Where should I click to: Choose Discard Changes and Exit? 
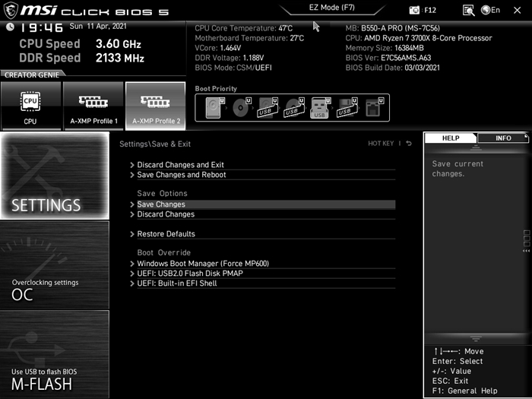[x=266, y=165]
